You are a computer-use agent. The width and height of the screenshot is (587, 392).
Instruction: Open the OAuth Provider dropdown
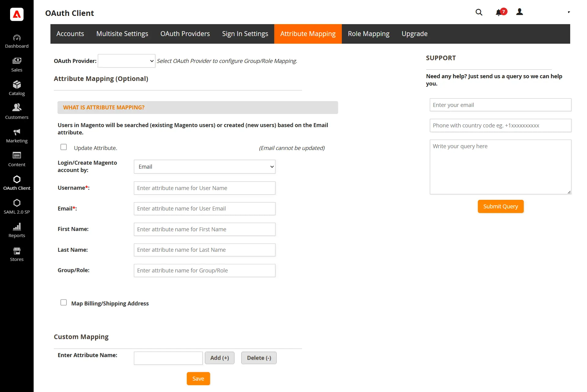click(x=127, y=61)
